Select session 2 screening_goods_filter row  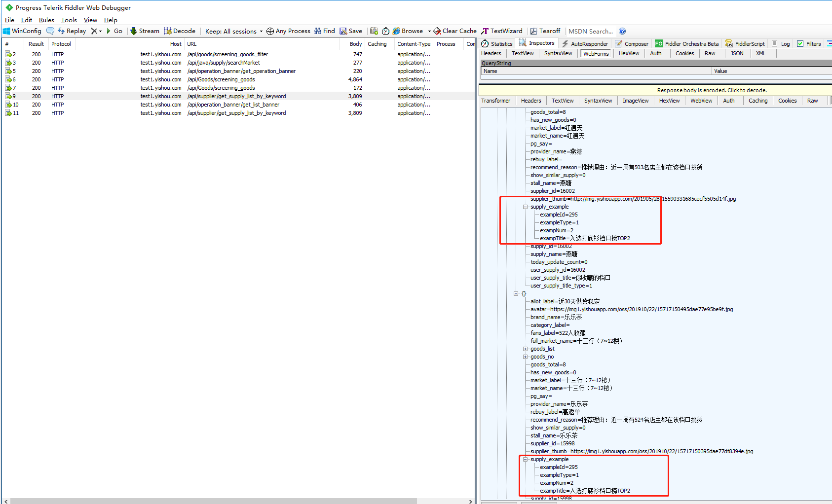tap(238, 54)
